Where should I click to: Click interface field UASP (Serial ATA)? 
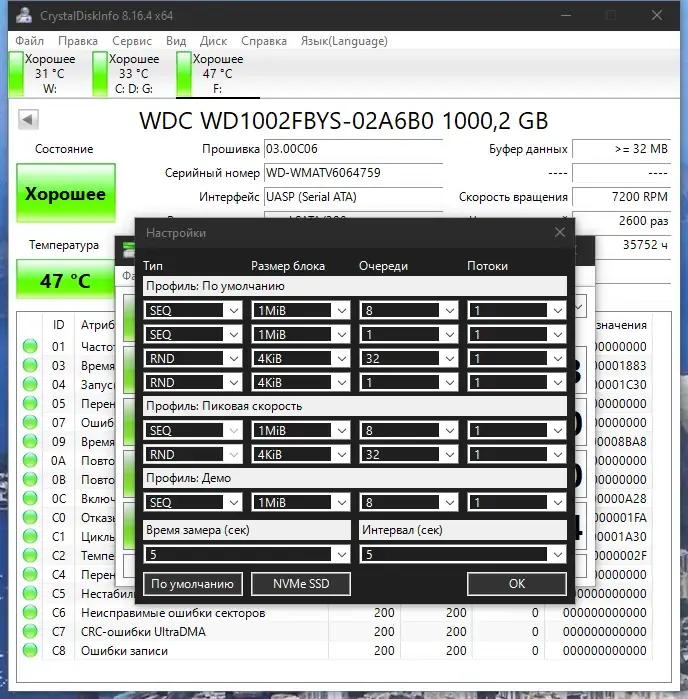click(x=353, y=197)
